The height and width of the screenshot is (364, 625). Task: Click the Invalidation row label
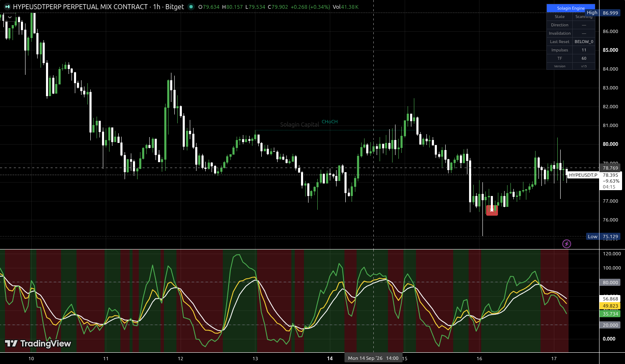coord(560,33)
